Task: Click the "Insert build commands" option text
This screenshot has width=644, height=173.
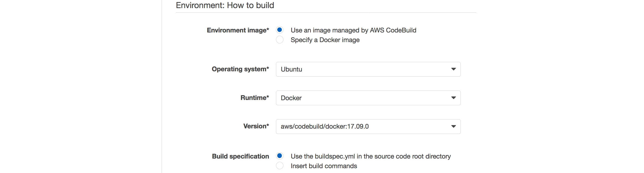Action: pos(324,166)
